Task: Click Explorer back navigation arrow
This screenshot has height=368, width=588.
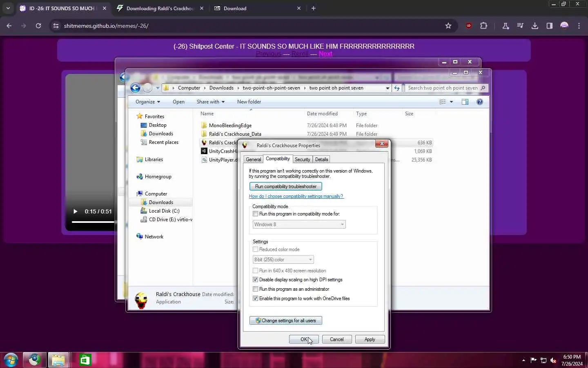Action: [x=135, y=88]
